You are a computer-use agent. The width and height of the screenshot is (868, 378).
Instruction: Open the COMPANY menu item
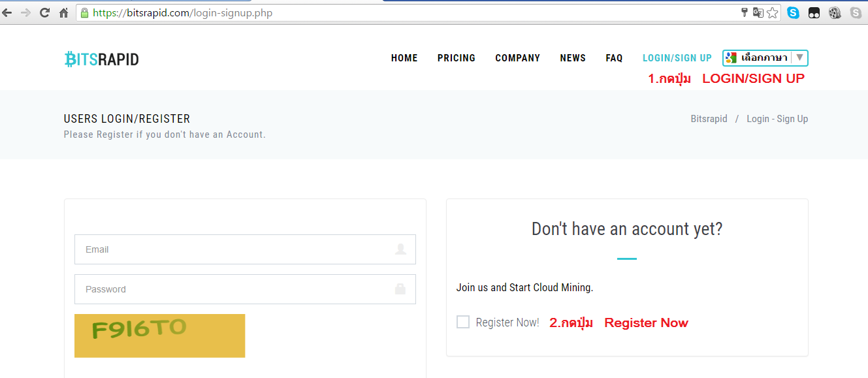pyautogui.click(x=517, y=58)
